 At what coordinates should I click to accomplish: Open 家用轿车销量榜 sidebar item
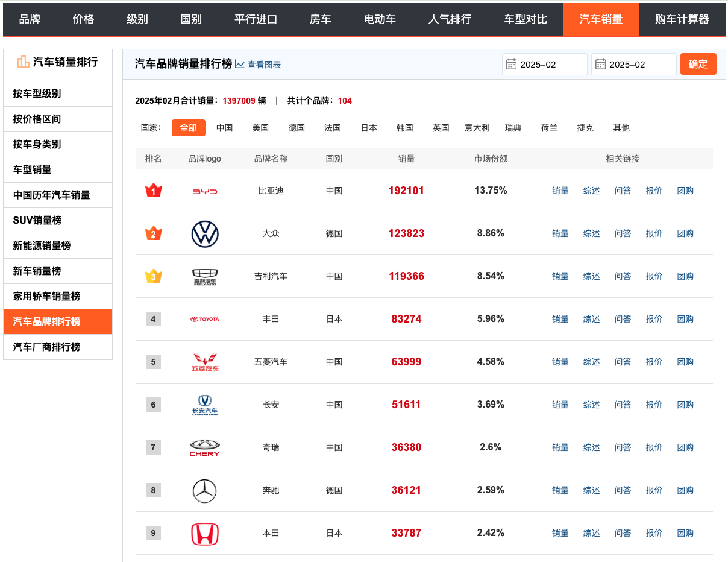(58, 296)
